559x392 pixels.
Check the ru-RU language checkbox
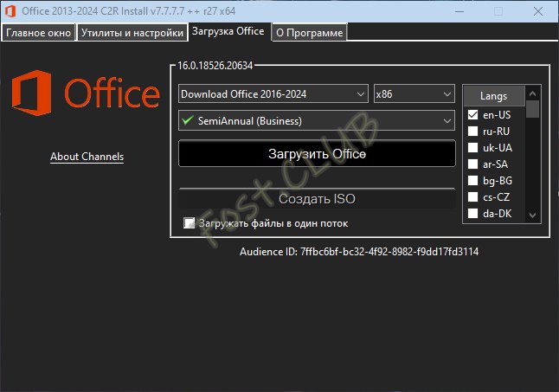click(472, 131)
